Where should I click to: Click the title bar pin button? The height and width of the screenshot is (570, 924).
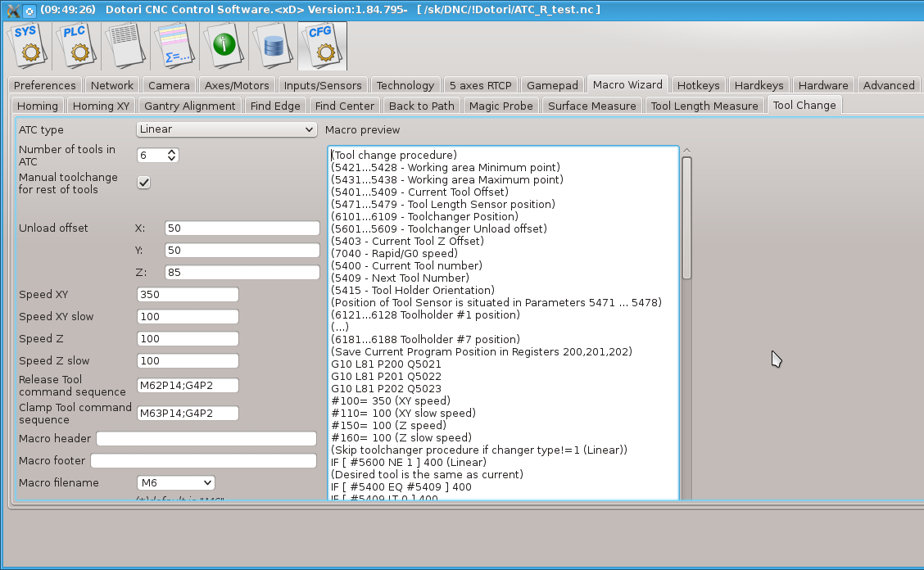pyautogui.click(x=29, y=11)
